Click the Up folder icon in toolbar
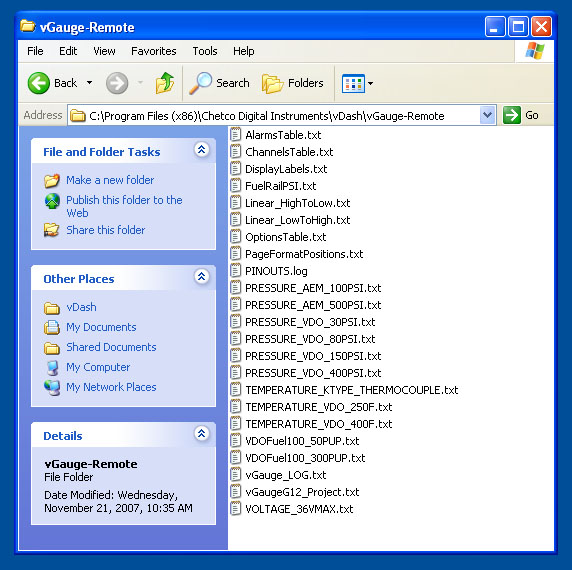The height and width of the screenshot is (570, 572). (165, 83)
